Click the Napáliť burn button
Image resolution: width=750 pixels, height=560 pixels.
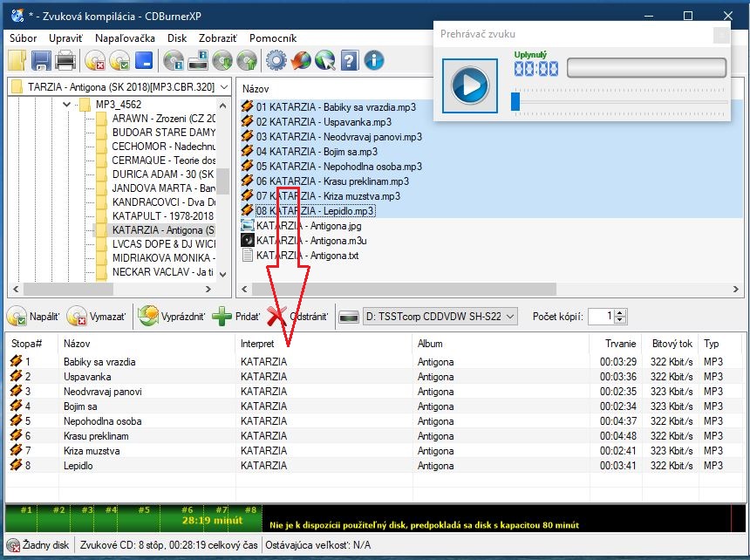[x=34, y=316]
